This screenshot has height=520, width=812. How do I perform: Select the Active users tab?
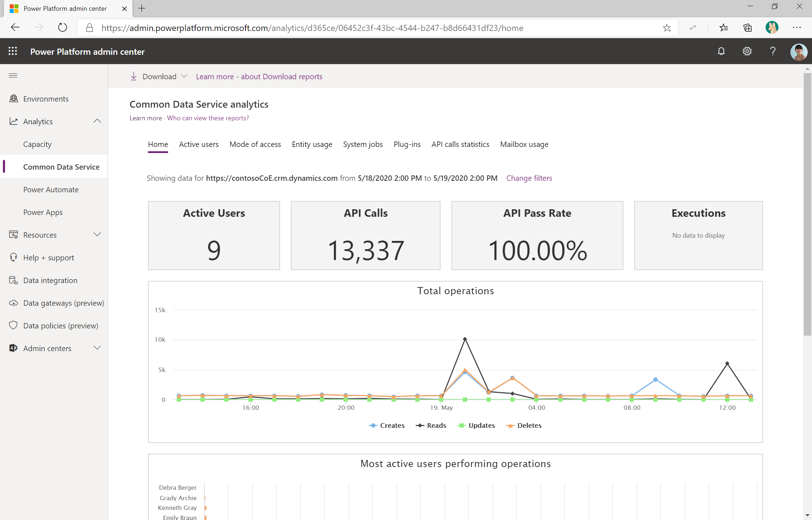click(199, 144)
